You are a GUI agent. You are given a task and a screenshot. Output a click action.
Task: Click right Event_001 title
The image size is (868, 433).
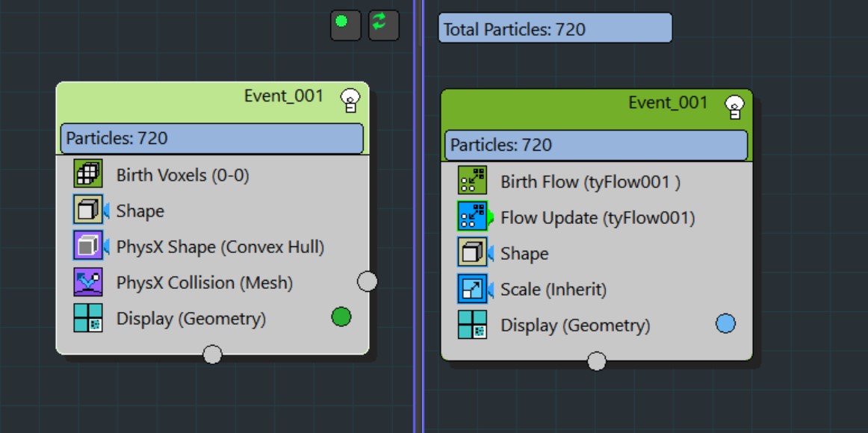(x=668, y=102)
